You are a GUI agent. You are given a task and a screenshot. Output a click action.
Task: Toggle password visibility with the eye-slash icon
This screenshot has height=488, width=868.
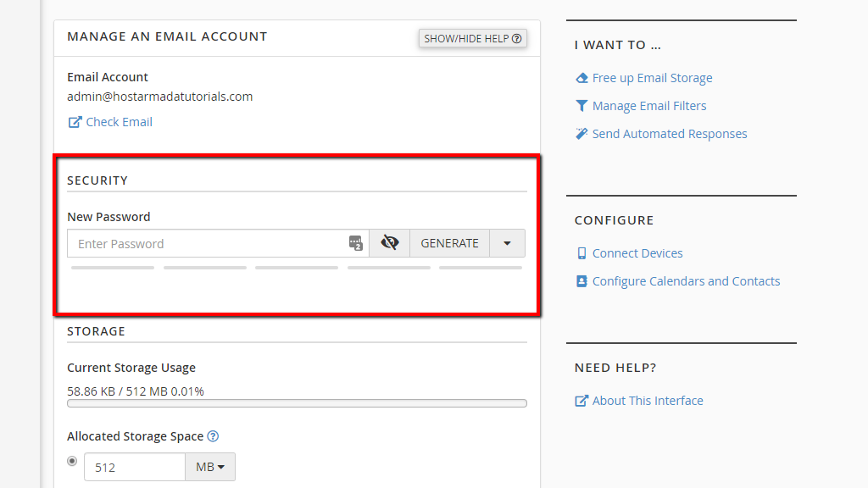pyautogui.click(x=389, y=242)
